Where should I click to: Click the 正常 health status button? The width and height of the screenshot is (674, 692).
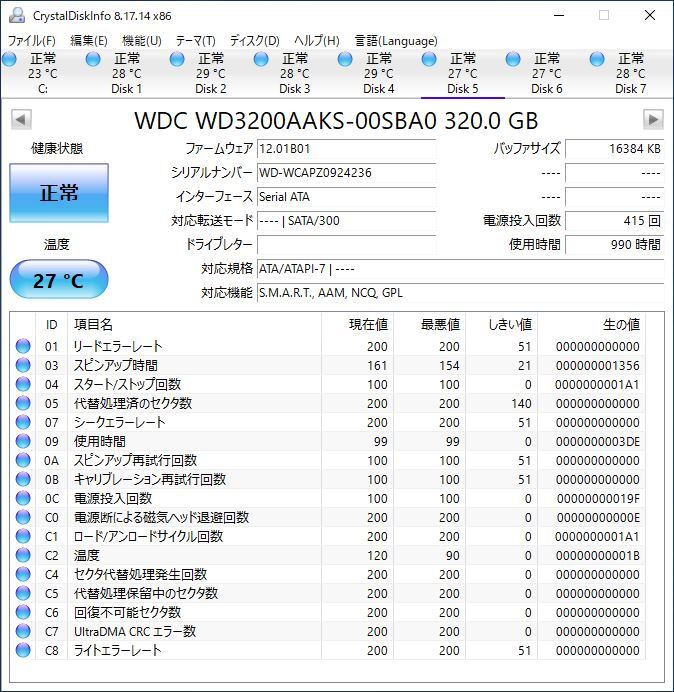[59, 193]
